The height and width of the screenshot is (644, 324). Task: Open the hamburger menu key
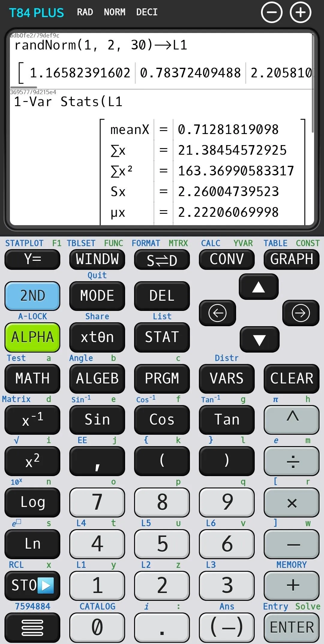(x=32, y=628)
